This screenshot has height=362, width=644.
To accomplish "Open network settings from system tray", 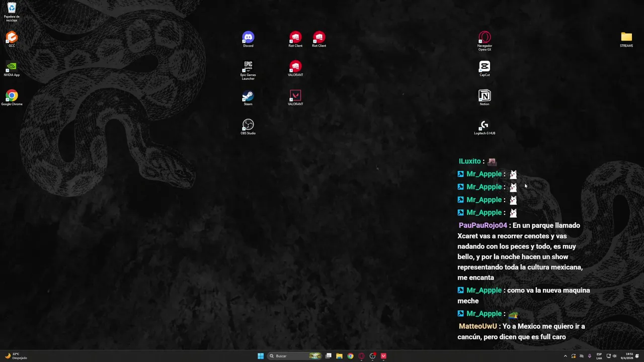I will pyautogui.click(x=609, y=356).
